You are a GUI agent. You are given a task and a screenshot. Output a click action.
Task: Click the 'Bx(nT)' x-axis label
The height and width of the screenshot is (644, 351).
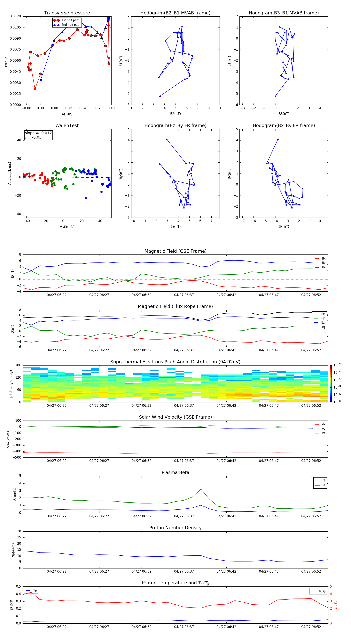click(284, 227)
